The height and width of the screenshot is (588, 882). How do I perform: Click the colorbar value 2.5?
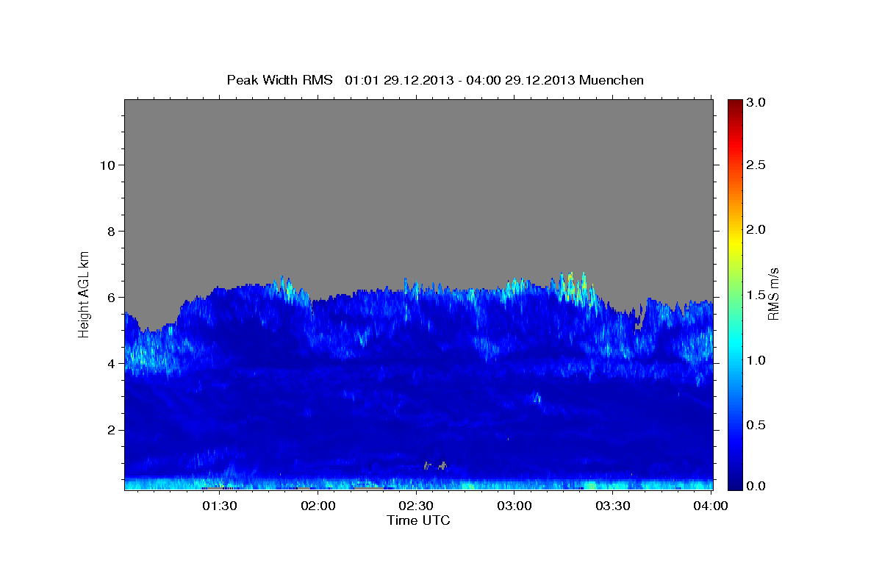tap(756, 165)
